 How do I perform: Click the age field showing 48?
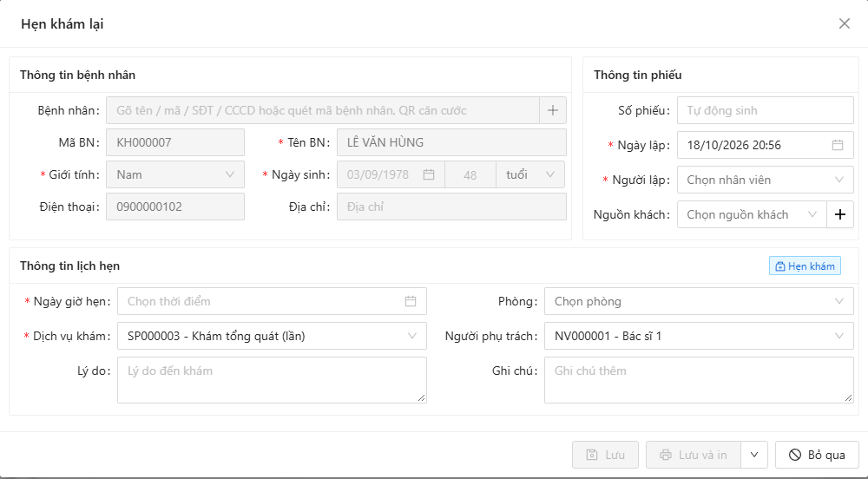click(470, 174)
